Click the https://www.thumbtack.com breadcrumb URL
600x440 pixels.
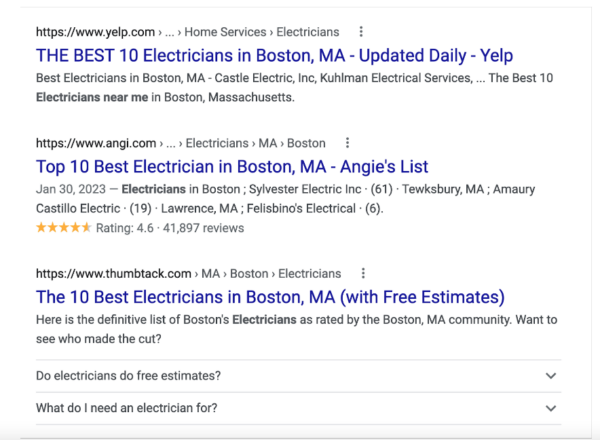[x=114, y=274]
